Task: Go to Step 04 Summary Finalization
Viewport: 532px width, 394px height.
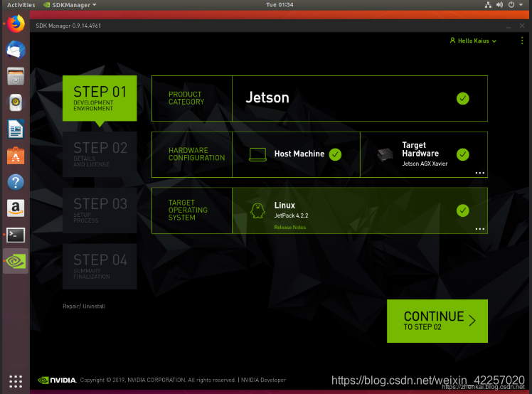Action: point(100,267)
